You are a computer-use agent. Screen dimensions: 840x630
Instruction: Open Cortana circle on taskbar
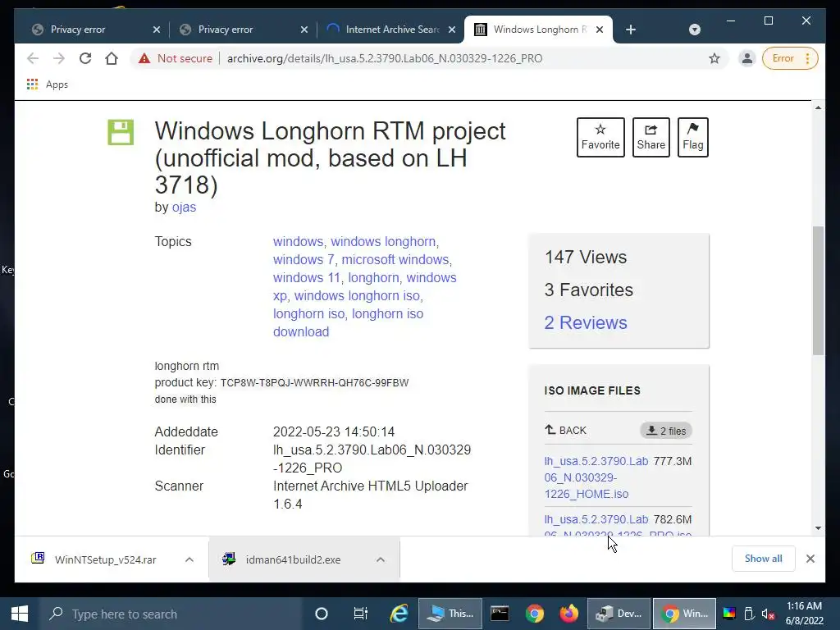pyautogui.click(x=321, y=614)
